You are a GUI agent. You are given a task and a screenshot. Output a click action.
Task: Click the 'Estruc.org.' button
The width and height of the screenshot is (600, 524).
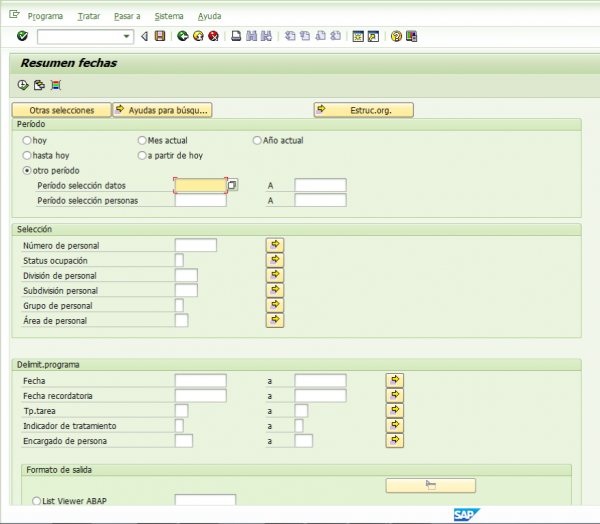(363, 110)
